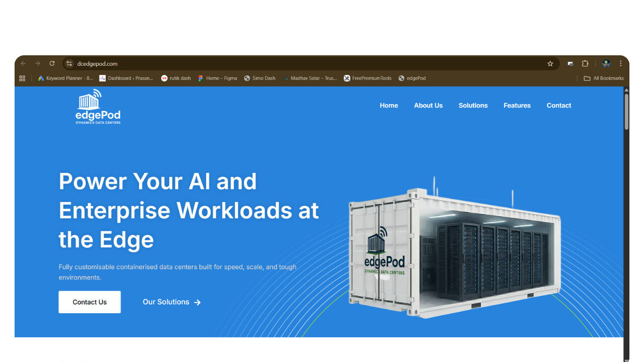Image resolution: width=644 pixels, height=362 pixels.
Task: Open site information icon in address bar
Action: point(70,64)
